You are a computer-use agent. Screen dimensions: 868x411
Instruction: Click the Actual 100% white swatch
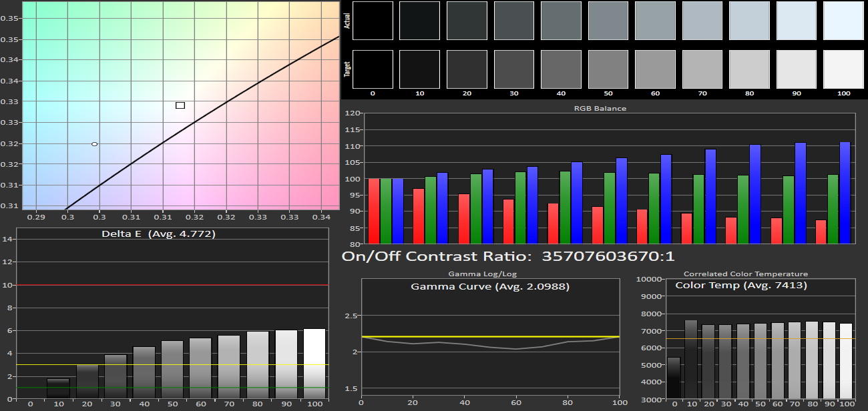843,21
